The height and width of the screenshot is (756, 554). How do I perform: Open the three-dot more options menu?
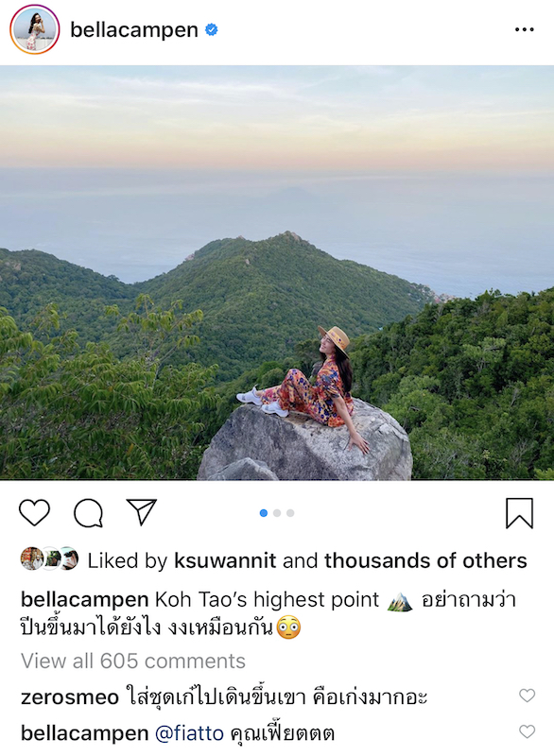click(524, 29)
